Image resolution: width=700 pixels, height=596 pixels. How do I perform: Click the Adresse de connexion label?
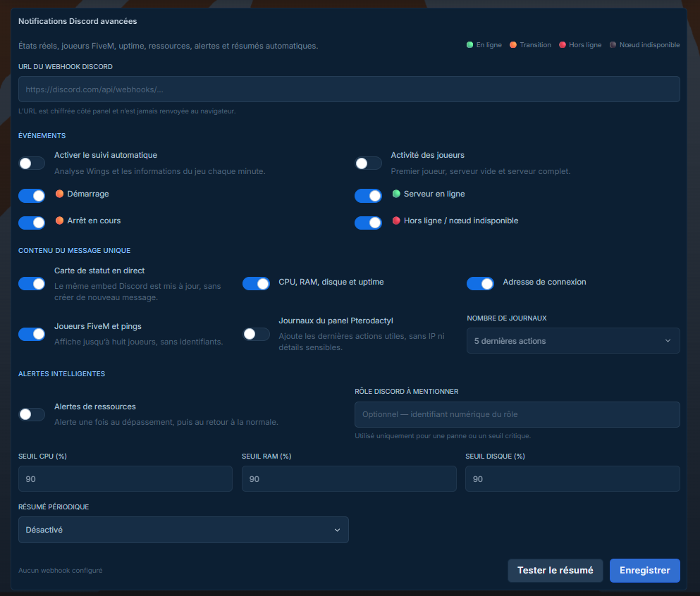point(545,282)
